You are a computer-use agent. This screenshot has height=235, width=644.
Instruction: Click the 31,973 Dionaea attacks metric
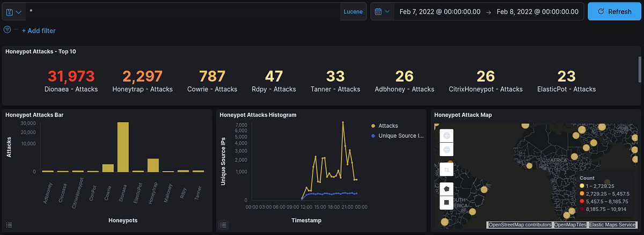tap(71, 81)
